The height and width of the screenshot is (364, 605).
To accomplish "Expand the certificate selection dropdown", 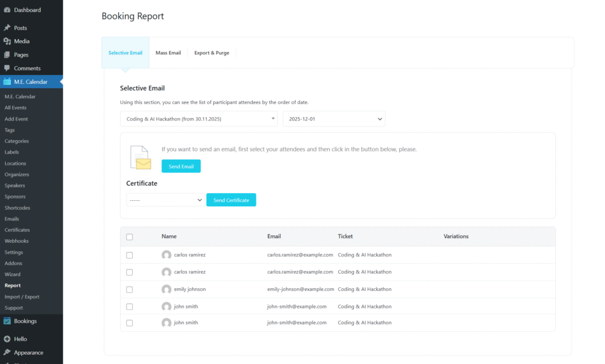I will click(x=164, y=200).
